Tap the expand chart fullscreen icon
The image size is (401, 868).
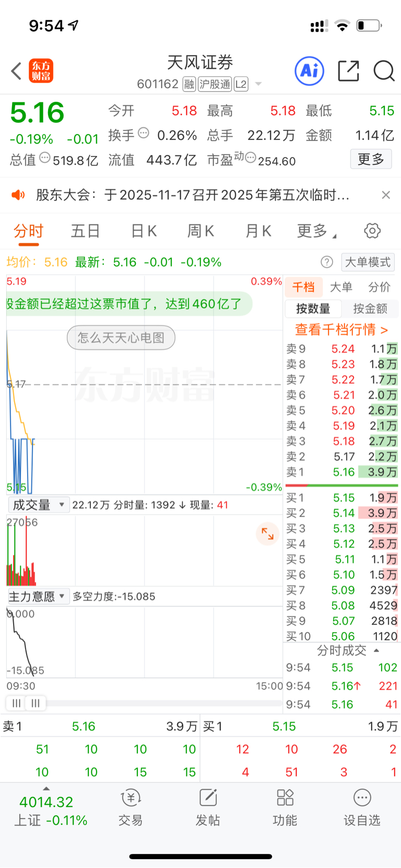pyautogui.click(x=267, y=534)
